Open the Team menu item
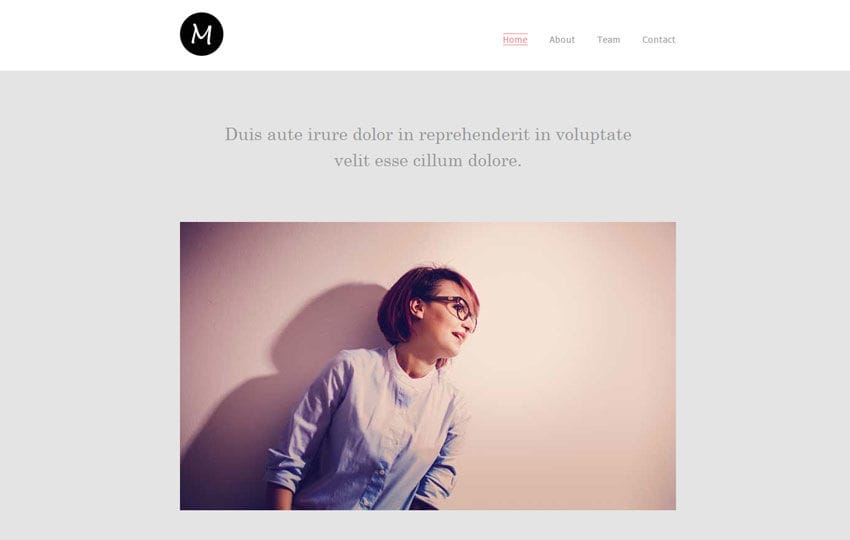 pos(609,40)
